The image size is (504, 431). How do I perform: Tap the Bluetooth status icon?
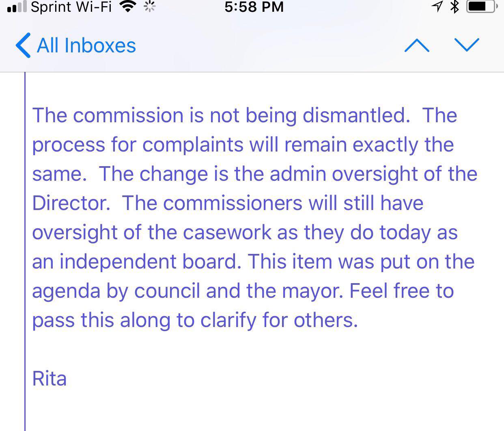(455, 6)
